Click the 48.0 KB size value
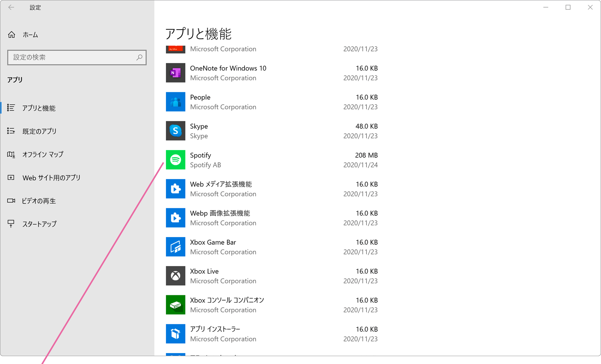 [367, 126]
